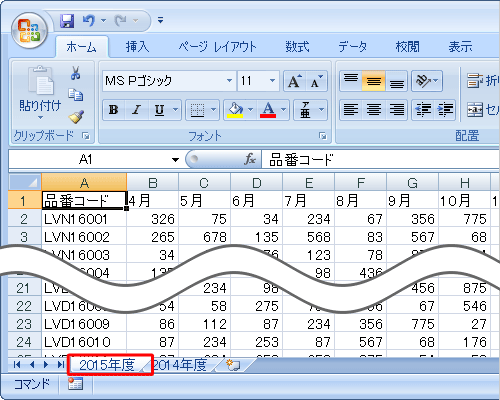The image size is (500, 400).
Task: Go to the next sheet tab
Action: click(x=46, y=365)
